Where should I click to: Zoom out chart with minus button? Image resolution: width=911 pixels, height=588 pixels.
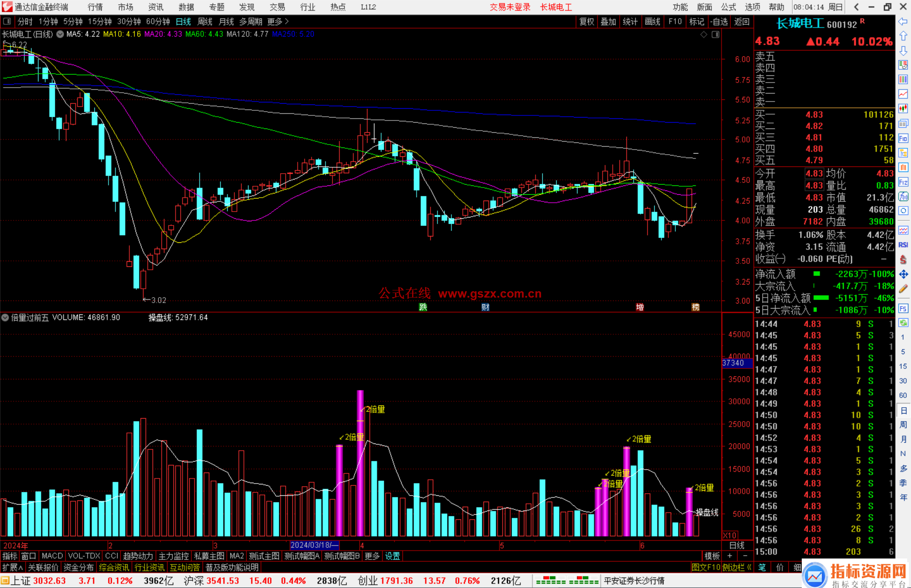[745, 556]
